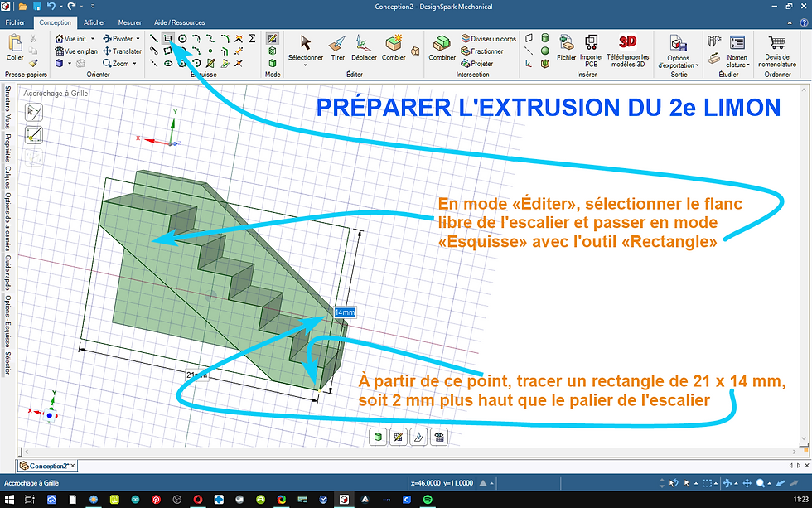Switch to Sketch mode in Mode group

click(x=273, y=38)
